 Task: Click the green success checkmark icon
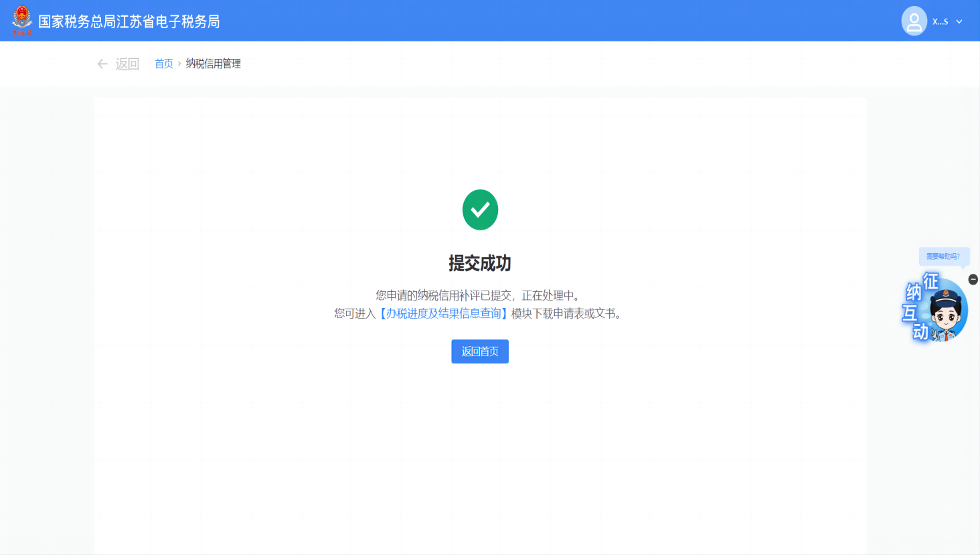[x=480, y=210]
